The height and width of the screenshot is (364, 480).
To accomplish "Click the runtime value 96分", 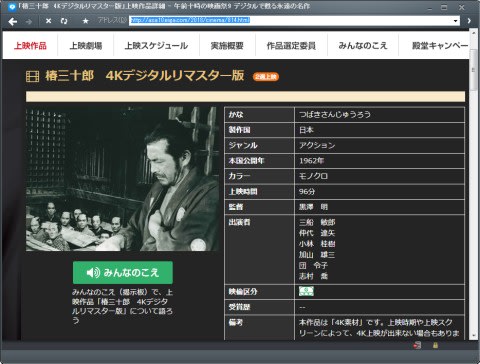I will [x=307, y=191].
